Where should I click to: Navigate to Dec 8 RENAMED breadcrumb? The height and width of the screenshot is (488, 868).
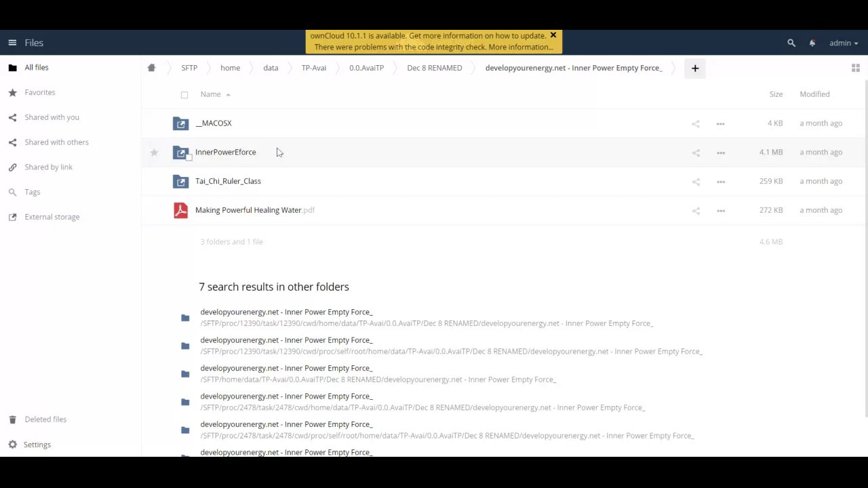coord(434,68)
